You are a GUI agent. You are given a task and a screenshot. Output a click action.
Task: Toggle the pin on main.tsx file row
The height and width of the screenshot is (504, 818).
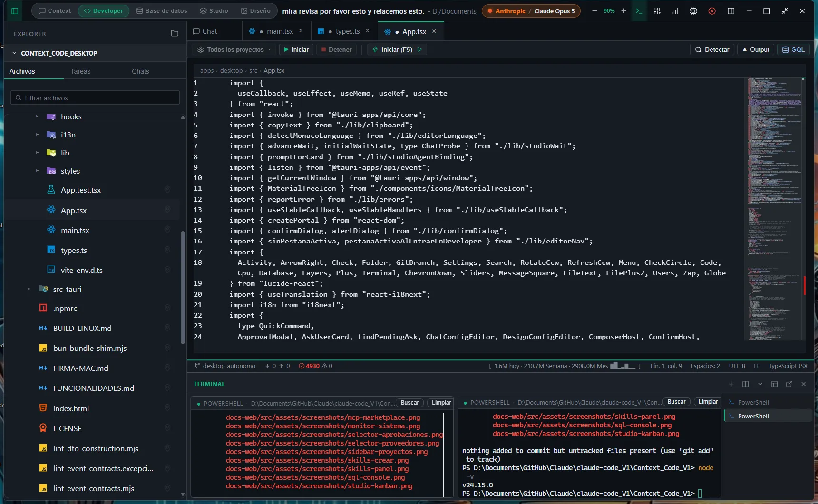click(x=167, y=230)
